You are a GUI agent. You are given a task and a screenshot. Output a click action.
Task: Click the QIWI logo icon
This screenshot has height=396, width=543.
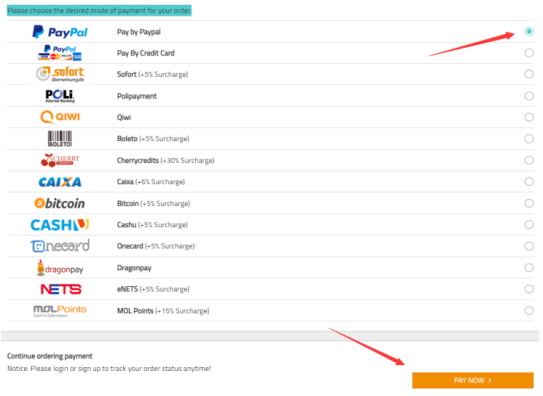click(x=60, y=117)
